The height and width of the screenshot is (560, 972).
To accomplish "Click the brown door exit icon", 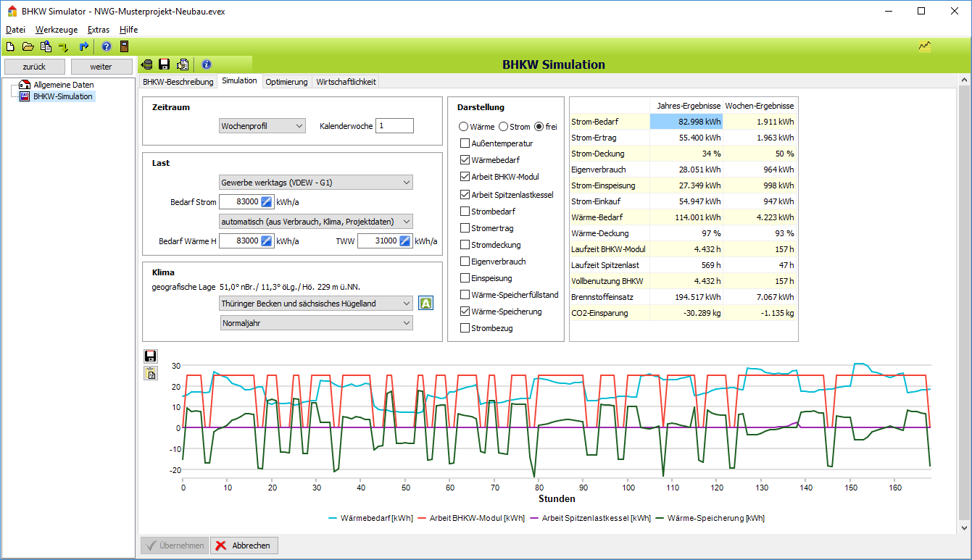I will pos(124,46).
